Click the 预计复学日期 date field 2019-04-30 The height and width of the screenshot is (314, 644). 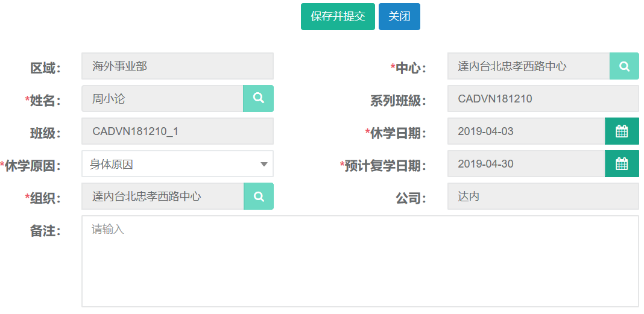(x=526, y=164)
